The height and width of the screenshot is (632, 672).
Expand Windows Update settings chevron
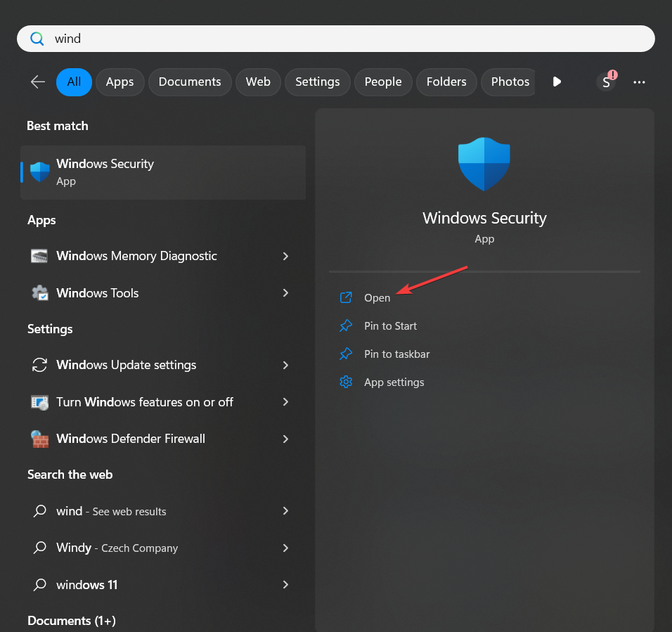click(x=285, y=365)
